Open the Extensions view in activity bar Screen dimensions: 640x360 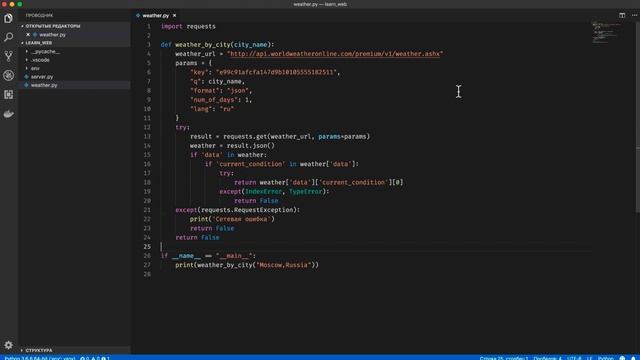pyautogui.click(x=9, y=94)
